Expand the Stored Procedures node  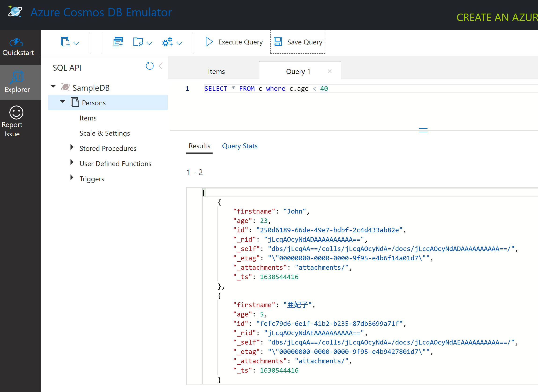coord(72,147)
